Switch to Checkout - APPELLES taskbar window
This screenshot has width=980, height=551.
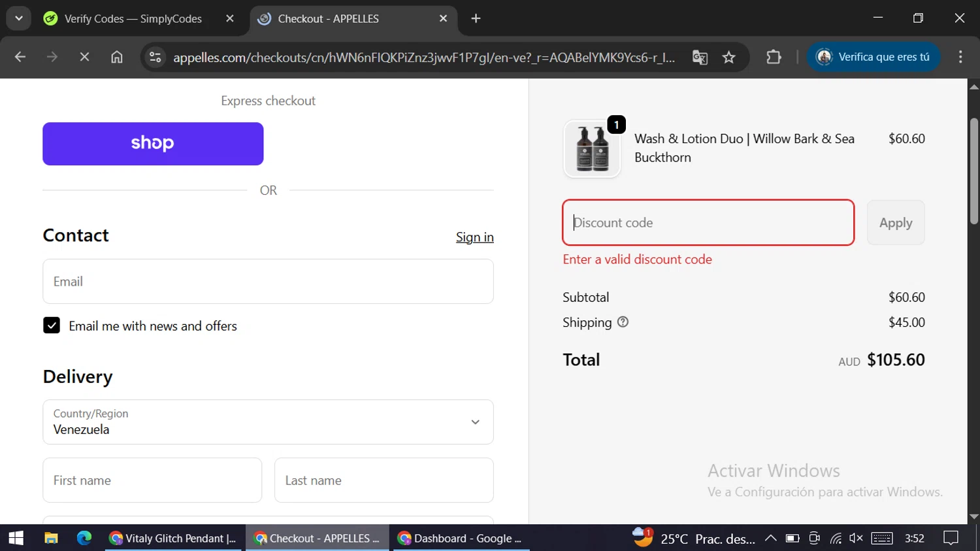[x=318, y=538]
